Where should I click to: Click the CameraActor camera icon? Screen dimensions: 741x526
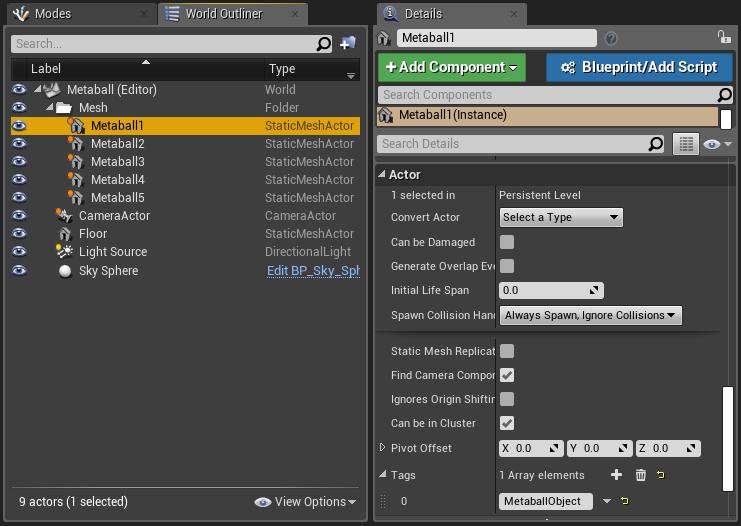tap(64, 216)
